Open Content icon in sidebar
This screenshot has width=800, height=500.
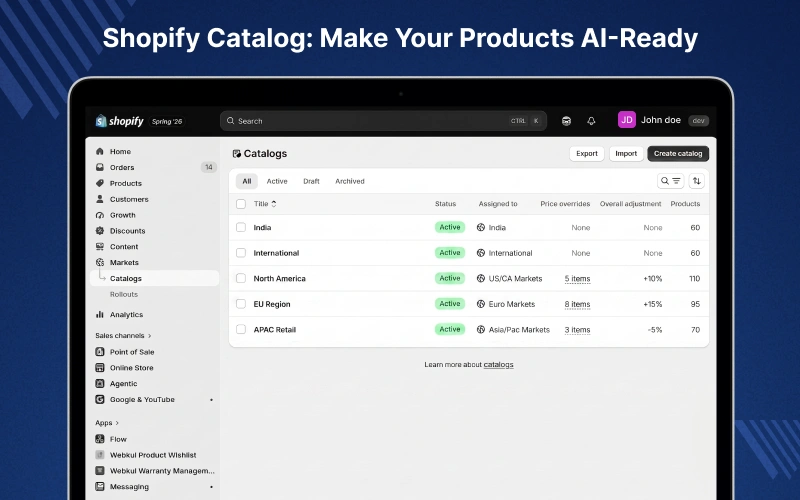tap(100, 246)
